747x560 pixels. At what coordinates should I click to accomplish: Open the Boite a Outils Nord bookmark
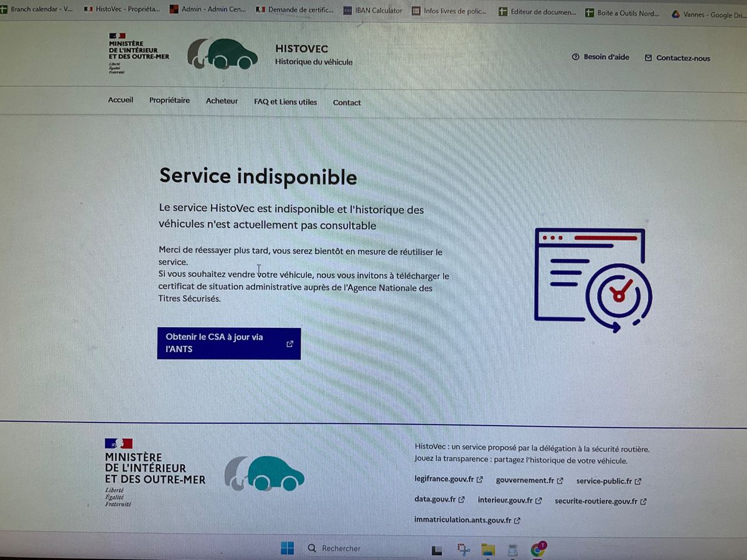click(x=622, y=13)
